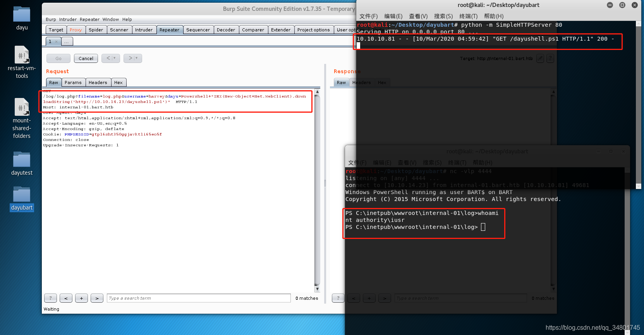644x335 pixels.
Task: Go to previous search match in request
Action: tap(66, 298)
